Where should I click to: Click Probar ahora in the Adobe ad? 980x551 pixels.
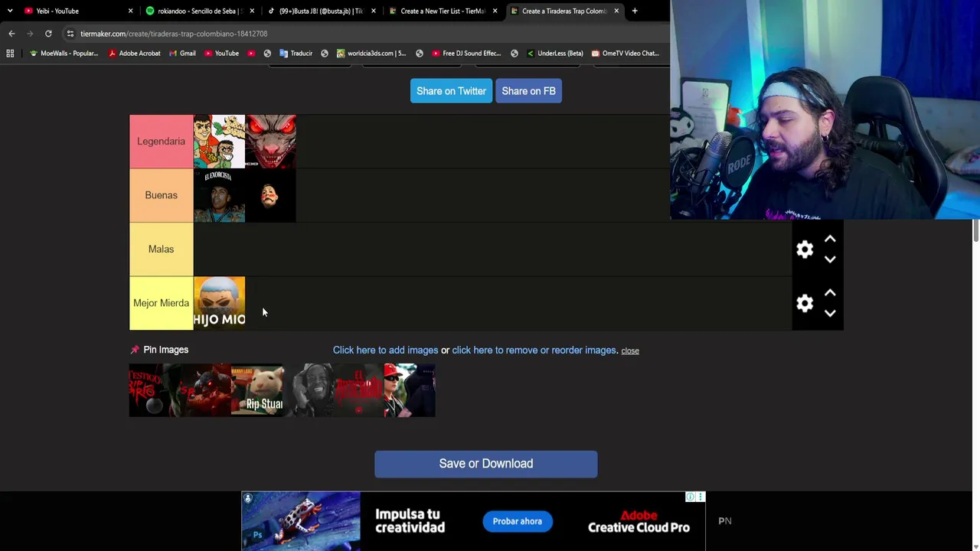tap(517, 521)
